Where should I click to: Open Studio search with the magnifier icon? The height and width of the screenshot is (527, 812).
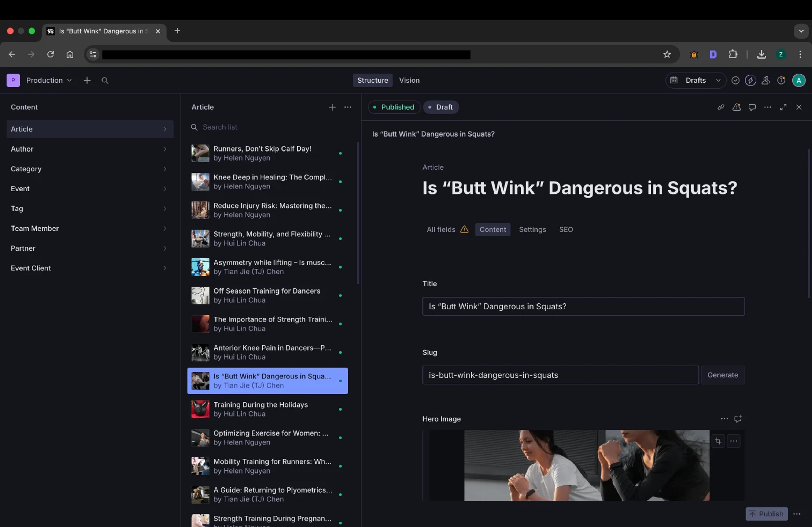(x=105, y=81)
